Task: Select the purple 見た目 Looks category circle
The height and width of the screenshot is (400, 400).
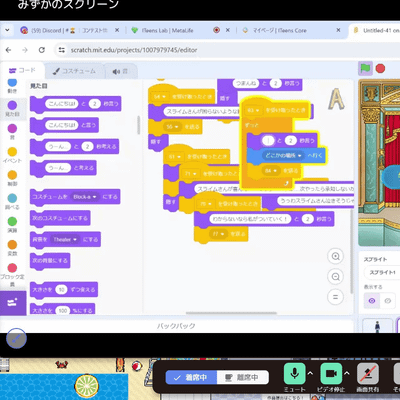Action: [12, 105]
